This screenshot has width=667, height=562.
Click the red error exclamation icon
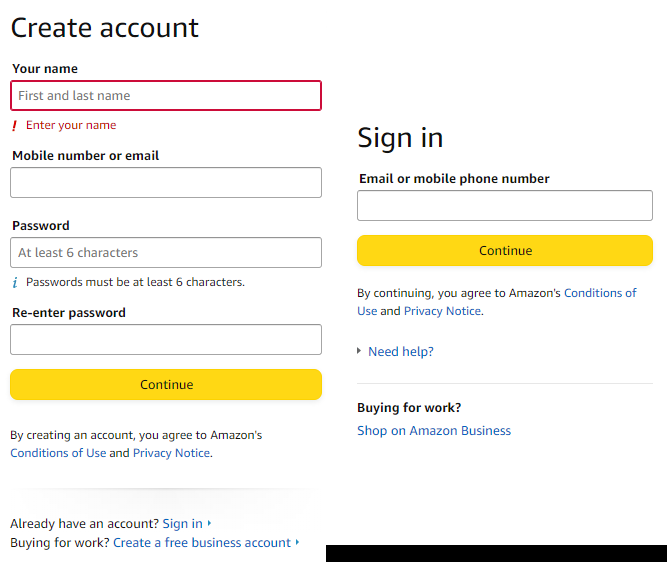(x=15, y=126)
